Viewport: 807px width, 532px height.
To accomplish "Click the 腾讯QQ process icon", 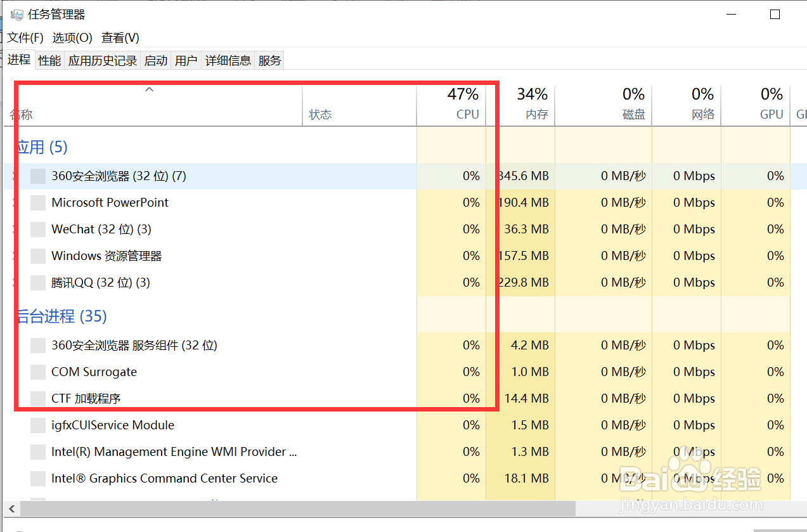I will pos(38,283).
